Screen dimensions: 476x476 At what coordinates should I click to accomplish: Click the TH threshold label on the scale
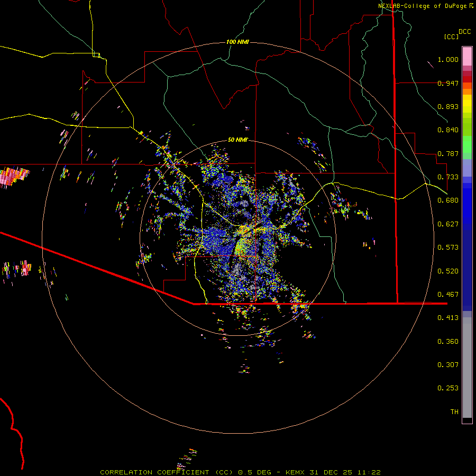(454, 412)
